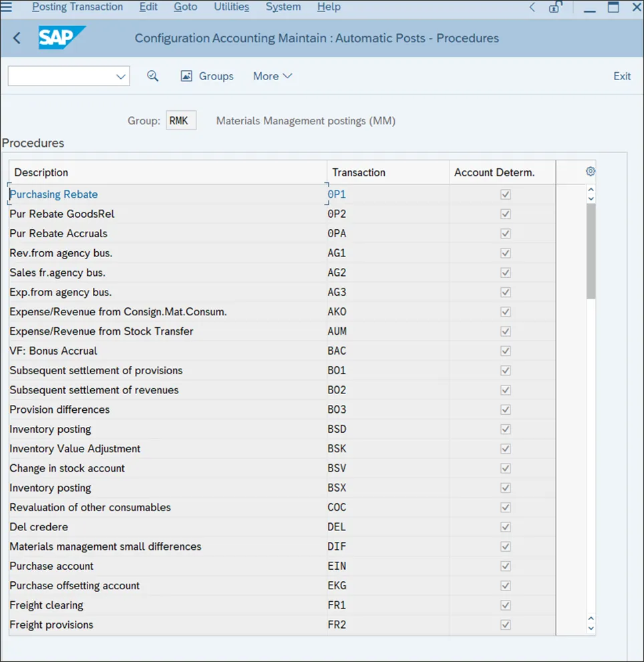Image resolution: width=644 pixels, height=662 pixels.
Task: Toggle Account Determ. checkbox for Purchasing Rebate
Action: point(506,194)
